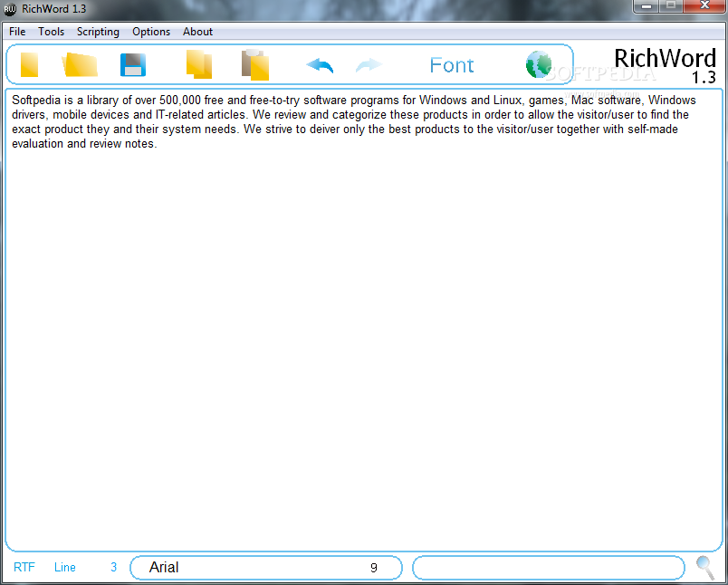Click the RW application icon in title bar

click(10, 9)
